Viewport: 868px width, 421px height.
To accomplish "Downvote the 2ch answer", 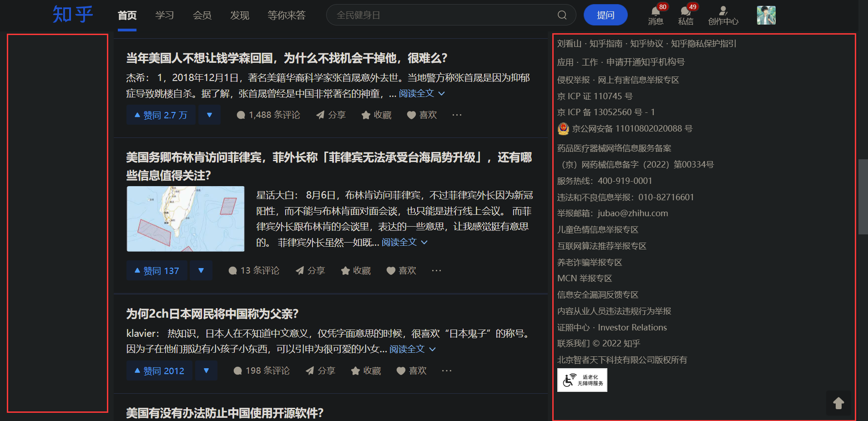I will coord(207,370).
